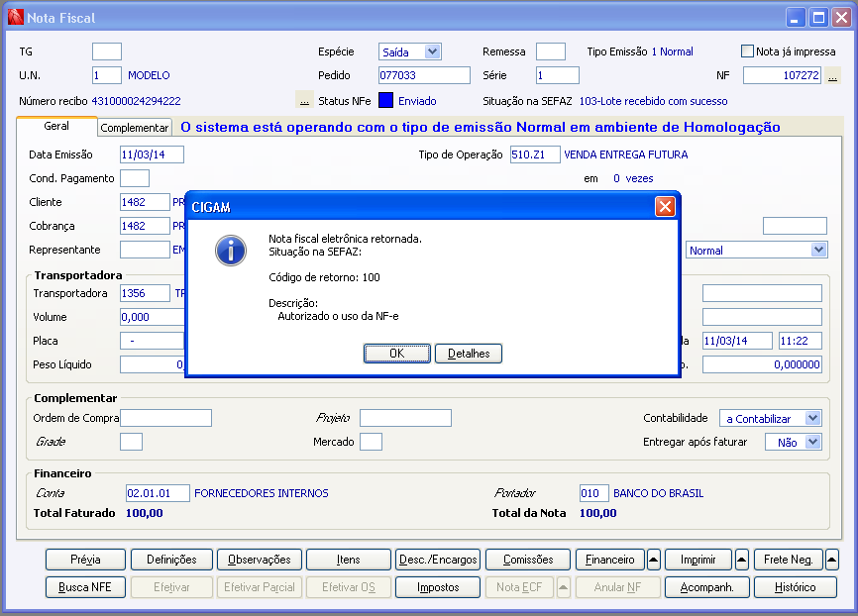This screenshot has width=858, height=616.
Task: Click the Detalhes button in the dialog
Action: [469, 354]
